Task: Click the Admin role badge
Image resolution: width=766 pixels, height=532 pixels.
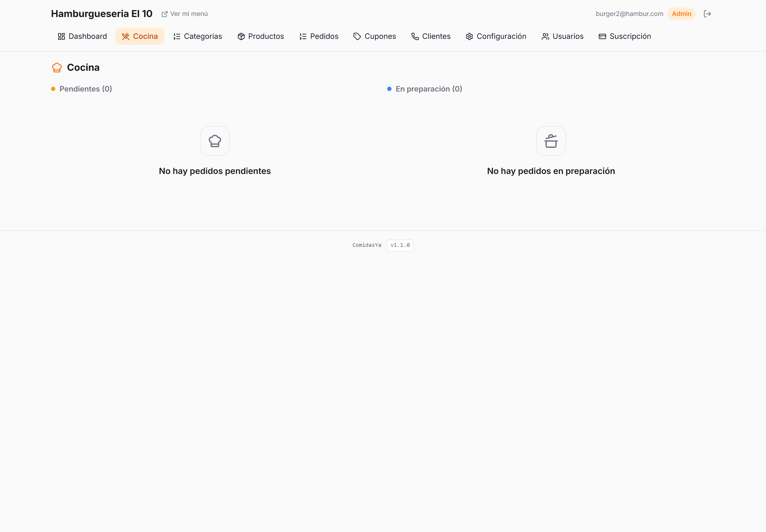Action: point(681,14)
